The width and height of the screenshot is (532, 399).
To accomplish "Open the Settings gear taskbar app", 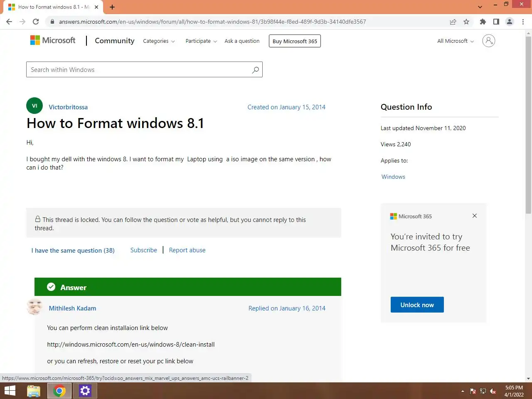I will (x=85, y=391).
